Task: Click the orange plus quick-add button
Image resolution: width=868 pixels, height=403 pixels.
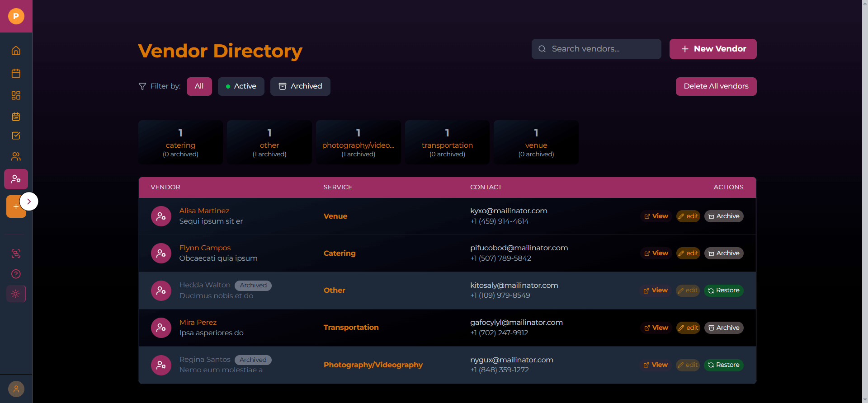Action: 15,206
